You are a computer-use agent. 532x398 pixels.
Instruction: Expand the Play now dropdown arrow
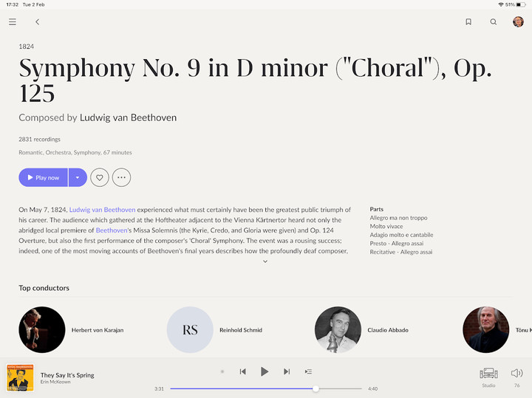click(78, 177)
